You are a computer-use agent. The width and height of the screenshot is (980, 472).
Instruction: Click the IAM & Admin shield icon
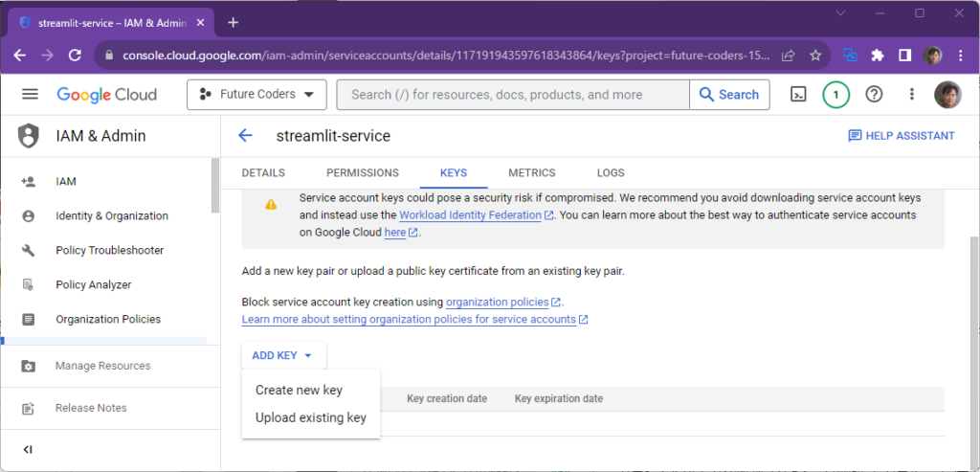(28, 136)
